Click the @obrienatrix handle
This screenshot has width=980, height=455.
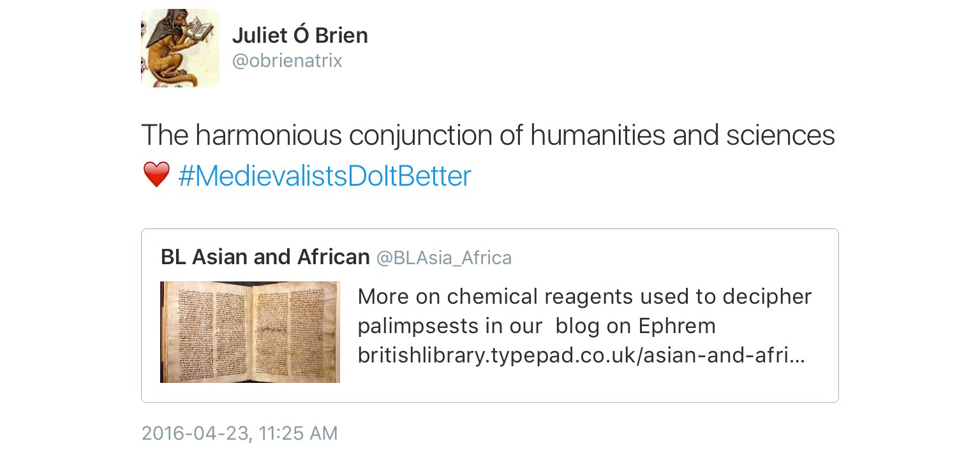(287, 61)
